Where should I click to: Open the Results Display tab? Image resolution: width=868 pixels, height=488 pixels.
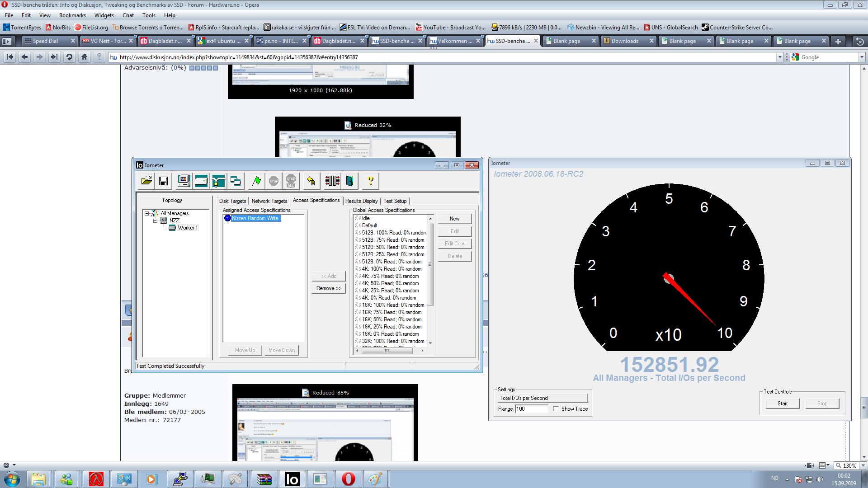point(361,201)
